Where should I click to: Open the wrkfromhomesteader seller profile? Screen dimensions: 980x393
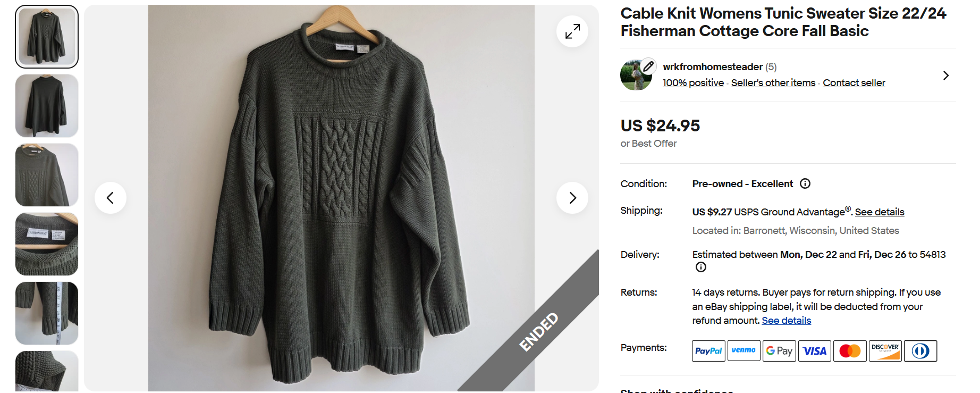(712, 67)
